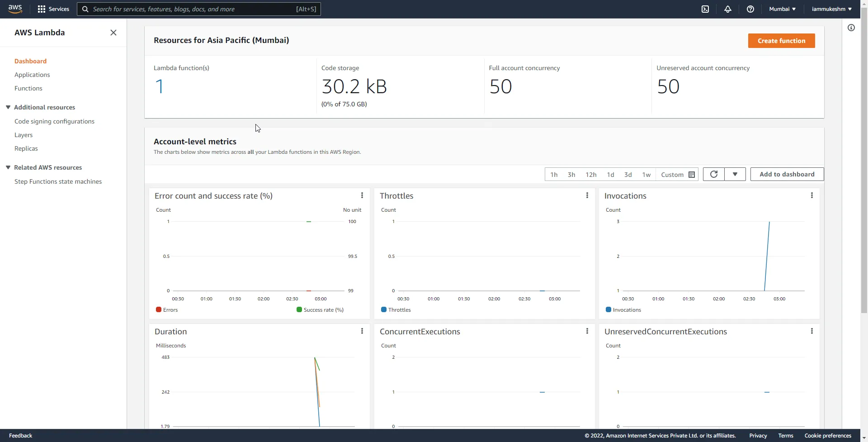Open the Mumbai region dropdown

coord(782,9)
